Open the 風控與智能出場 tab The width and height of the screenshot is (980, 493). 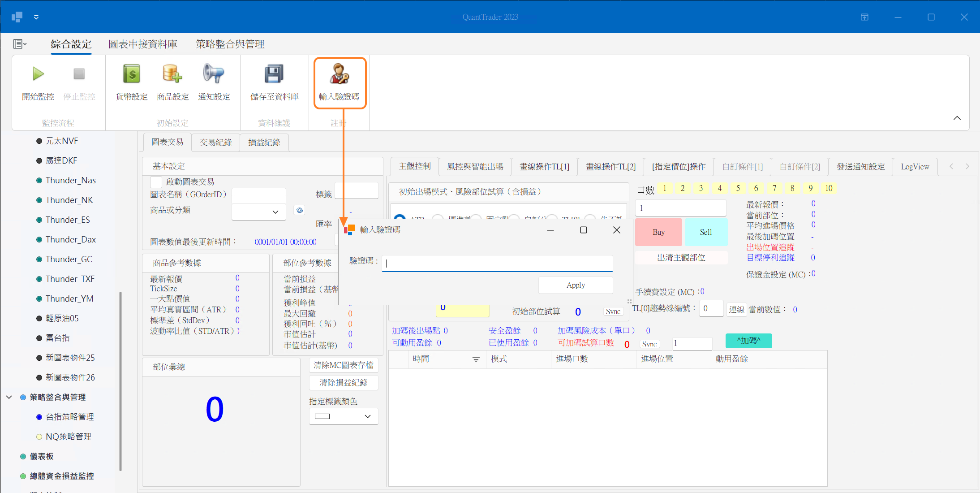[x=475, y=166]
